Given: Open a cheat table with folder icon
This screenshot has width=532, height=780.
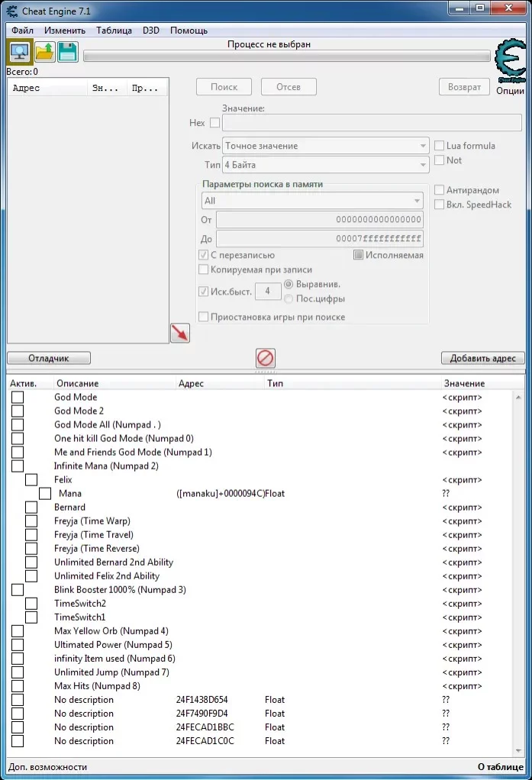Looking at the screenshot, I should 45,52.
